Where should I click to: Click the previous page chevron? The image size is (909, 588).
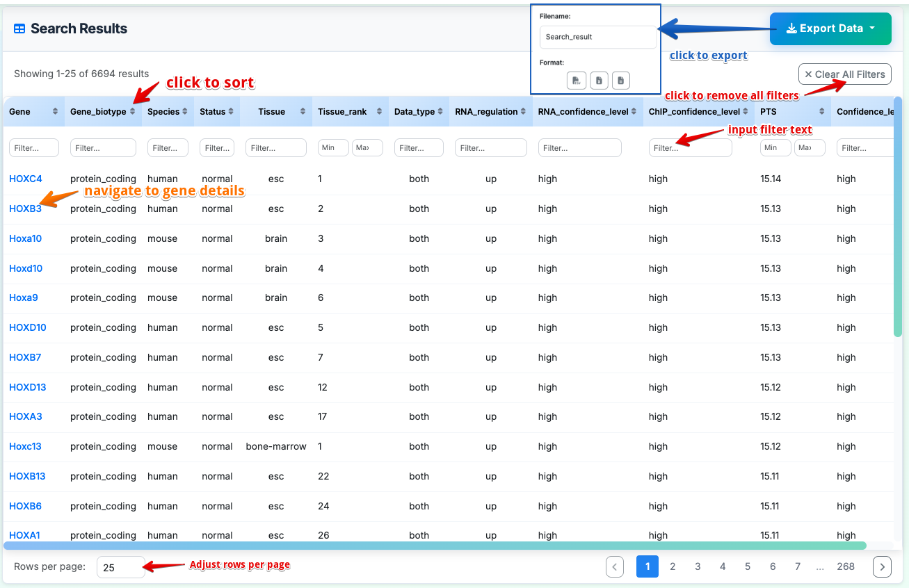click(x=615, y=566)
